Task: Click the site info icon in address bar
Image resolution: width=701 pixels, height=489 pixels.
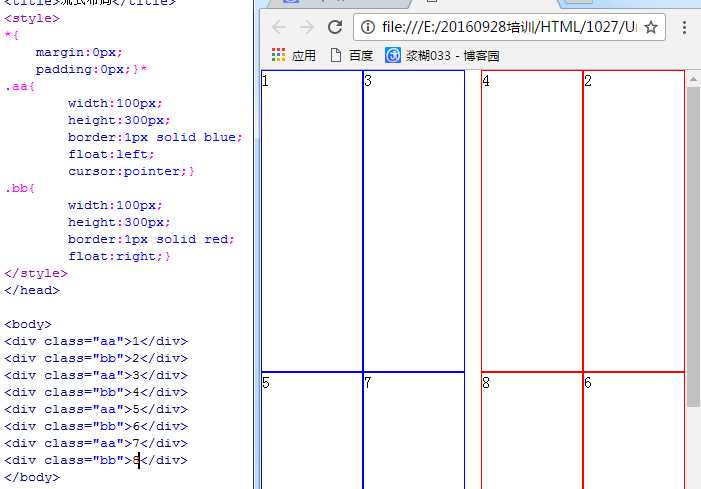Action: (367, 27)
